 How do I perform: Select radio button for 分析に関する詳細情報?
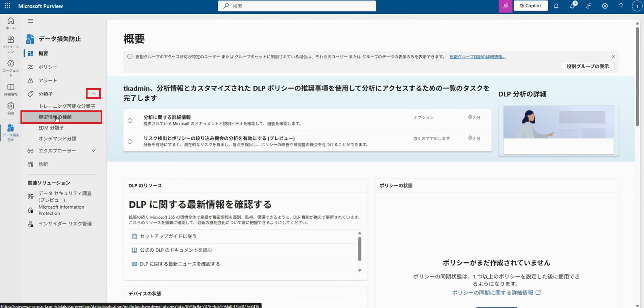pos(130,120)
